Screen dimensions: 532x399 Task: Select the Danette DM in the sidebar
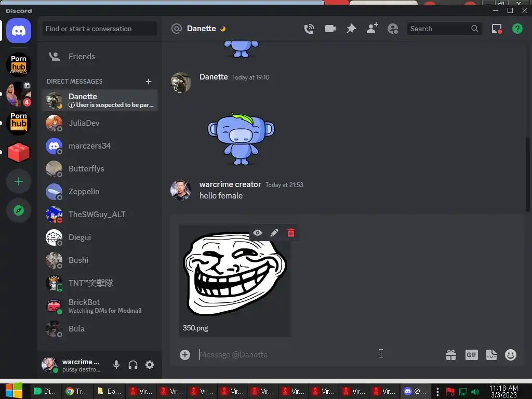(99, 100)
